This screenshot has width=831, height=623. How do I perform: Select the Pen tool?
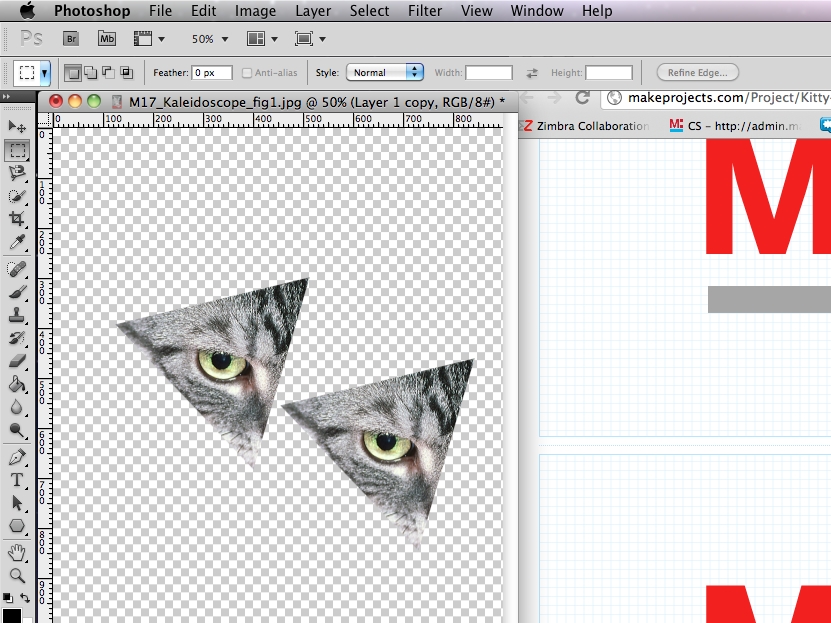pos(17,457)
